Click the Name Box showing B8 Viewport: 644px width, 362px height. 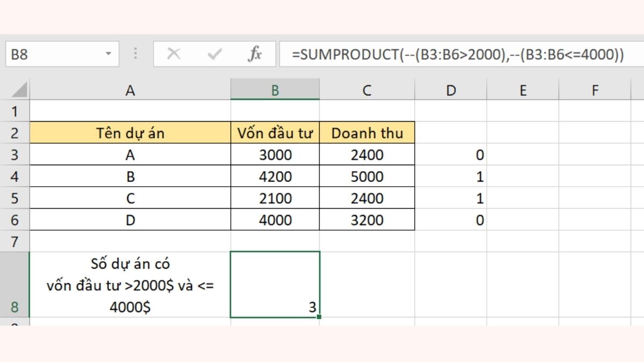coord(54,54)
